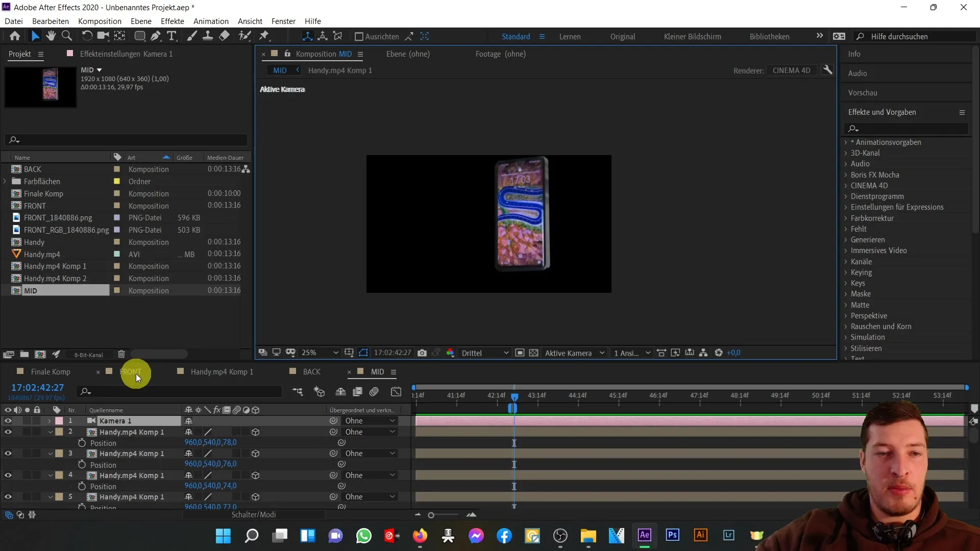Expand the Farbflächen folder
The width and height of the screenshot is (980, 551).
click(5, 182)
